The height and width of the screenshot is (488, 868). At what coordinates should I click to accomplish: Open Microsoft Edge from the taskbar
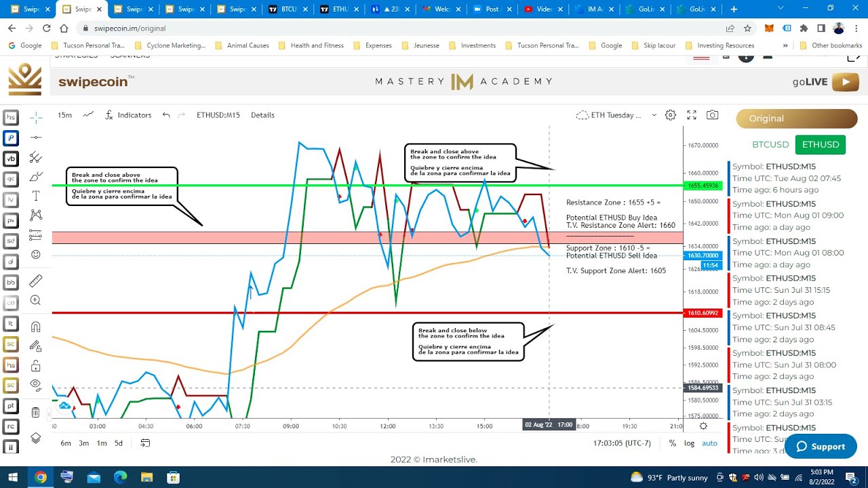click(120, 477)
